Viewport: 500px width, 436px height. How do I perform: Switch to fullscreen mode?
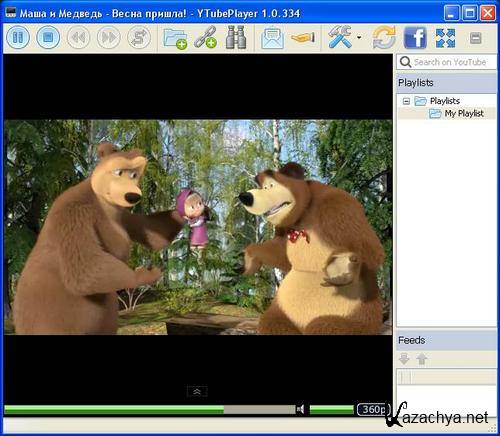pos(445,38)
